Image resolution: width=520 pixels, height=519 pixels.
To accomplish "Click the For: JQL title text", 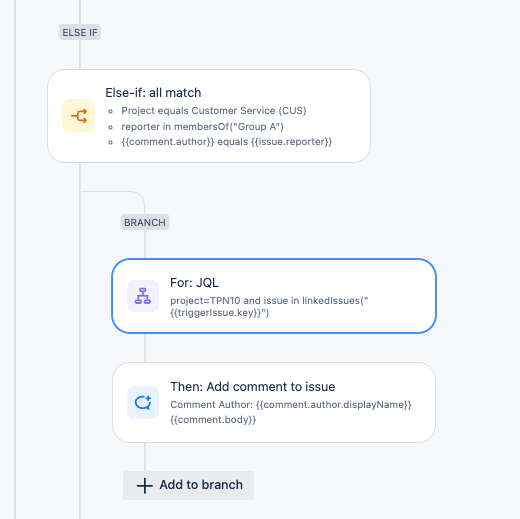I will click(x=195, y=283).
